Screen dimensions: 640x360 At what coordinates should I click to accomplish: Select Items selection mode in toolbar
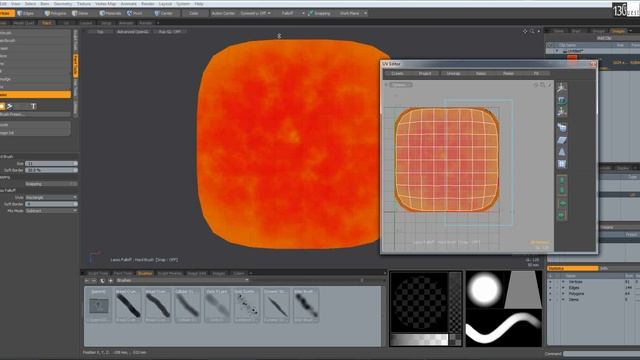tap(81, 13)
